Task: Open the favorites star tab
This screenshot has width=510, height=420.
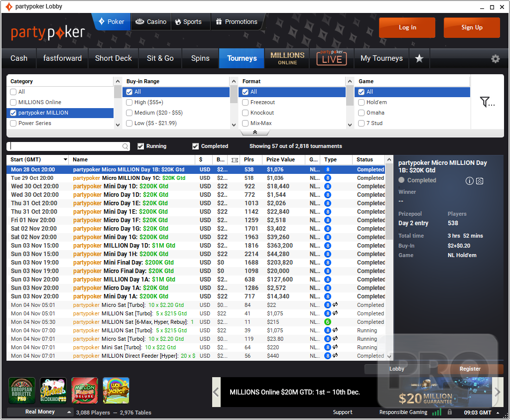Action: pyautogui.click(x=419, y=58)
